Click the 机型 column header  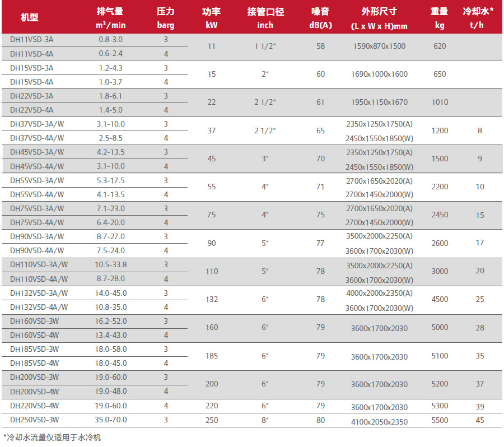pyautogui.click(x=30, y=18)
